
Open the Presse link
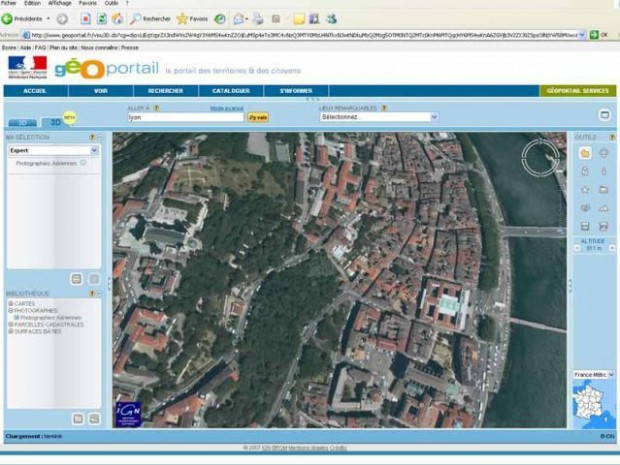[130, 47]
